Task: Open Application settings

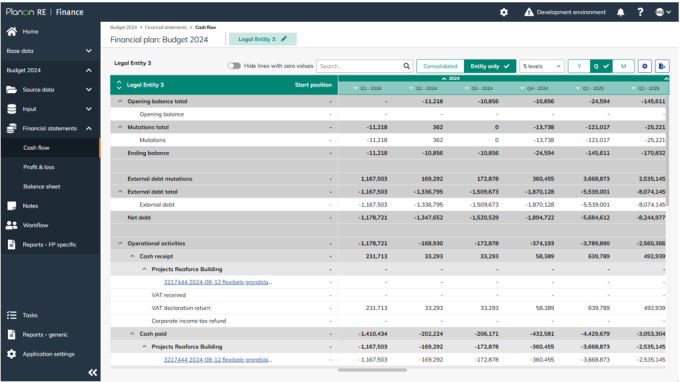Action: 48,354
